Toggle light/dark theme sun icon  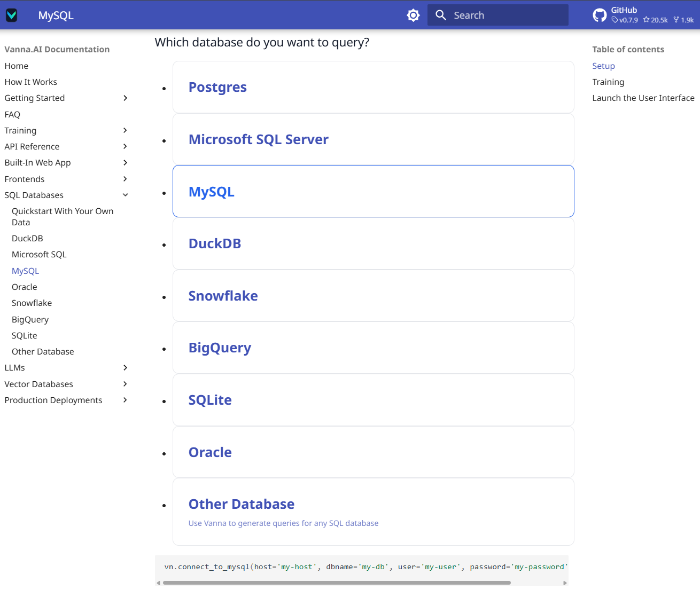(x=413, y=15)
